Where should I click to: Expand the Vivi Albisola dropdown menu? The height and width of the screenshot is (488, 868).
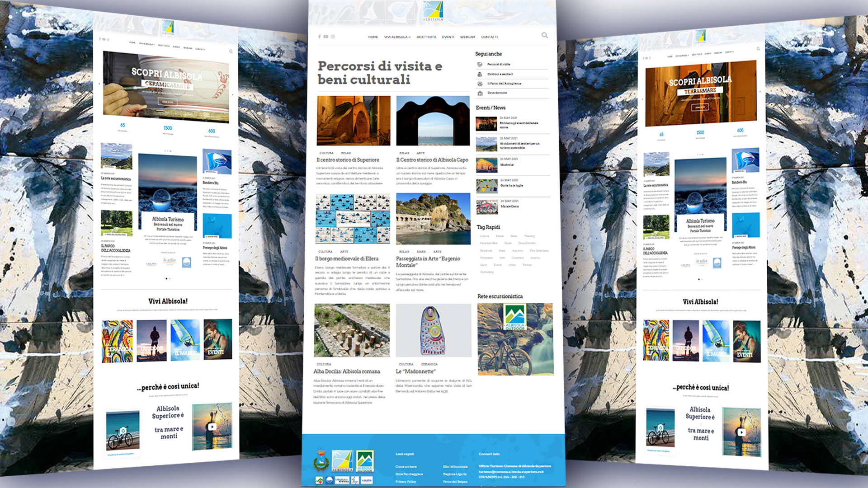[397, 37]
